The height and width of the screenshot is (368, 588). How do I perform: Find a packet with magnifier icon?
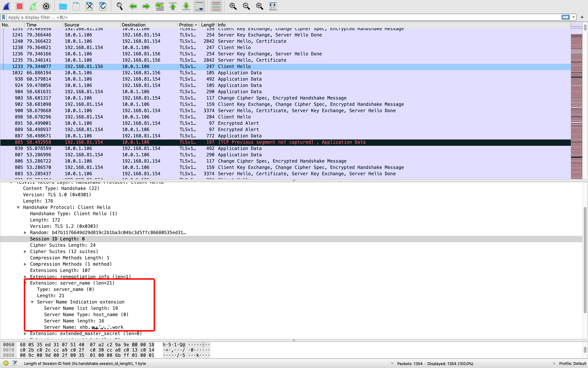coord(120,6)
